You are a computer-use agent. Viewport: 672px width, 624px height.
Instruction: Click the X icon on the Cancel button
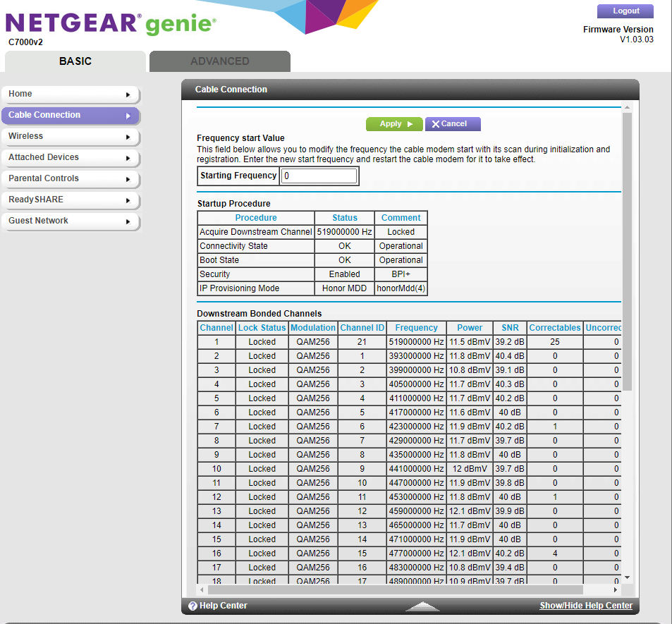434,123
